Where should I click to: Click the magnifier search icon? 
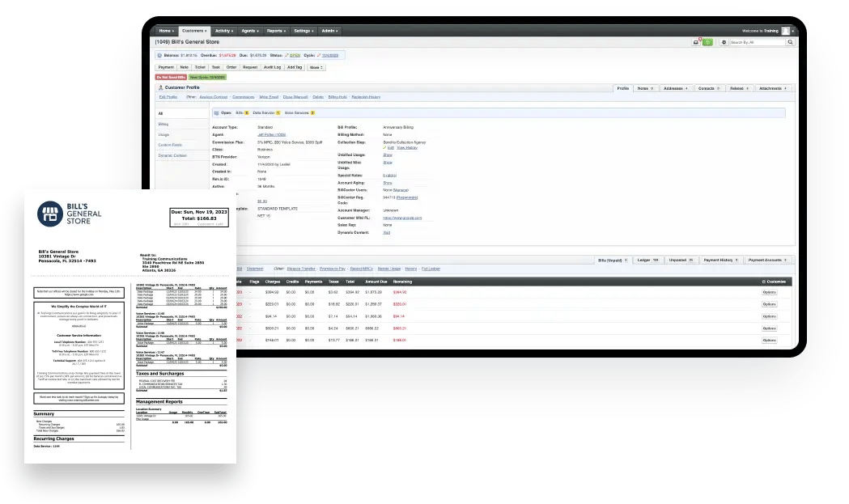[x=790, y=42]
